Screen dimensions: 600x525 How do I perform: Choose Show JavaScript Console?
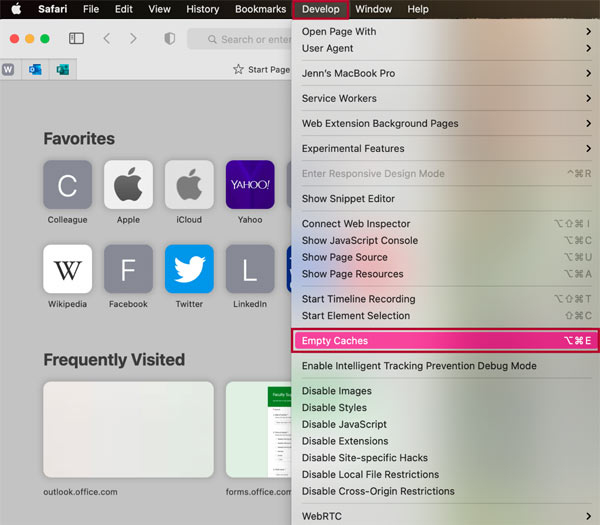(x=445, y=240)
